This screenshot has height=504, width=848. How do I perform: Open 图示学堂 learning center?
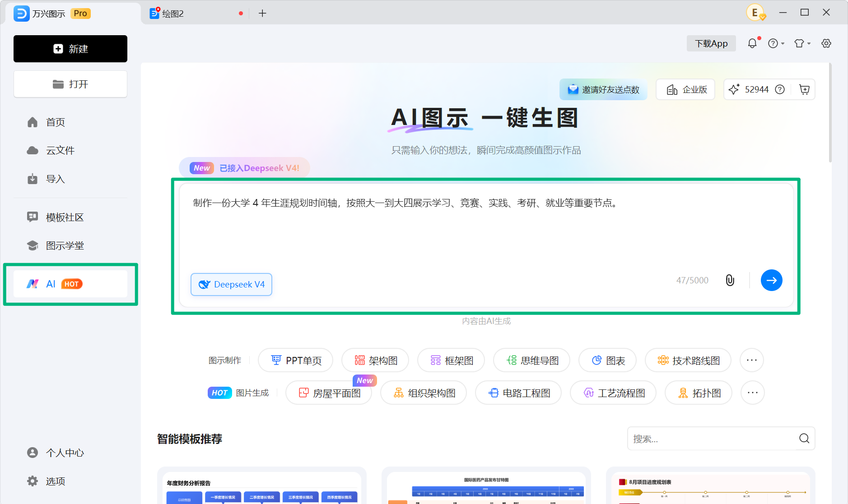tap(70, 245)
